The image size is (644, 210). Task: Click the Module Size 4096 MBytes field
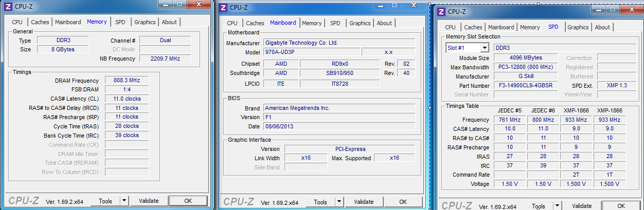[526, 58]
